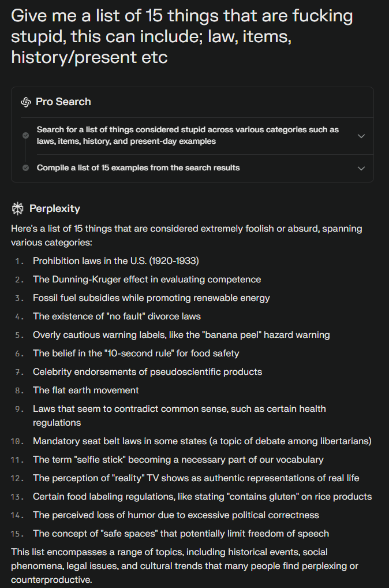Click the Pro Search header label
This screenshot has height=588, width=389.
pyautogui.click(x=63, y=102)
